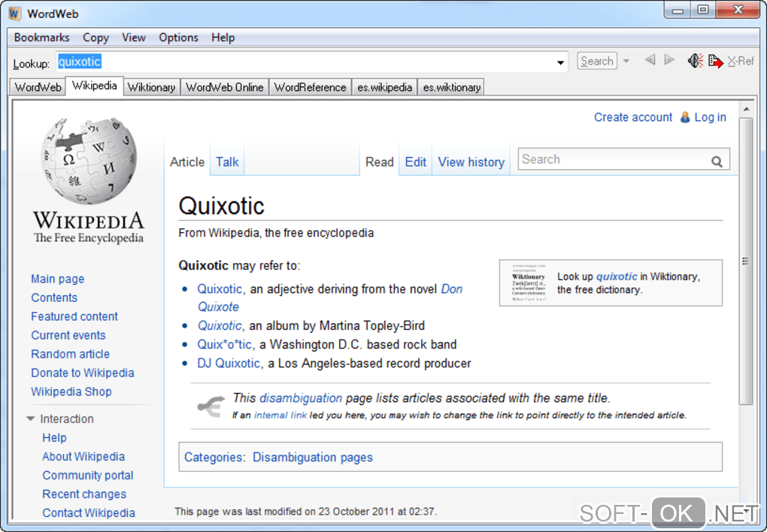Open the Bookmarks menu
Viewport: 767px width, 532px height.
[x=41, y=38]
